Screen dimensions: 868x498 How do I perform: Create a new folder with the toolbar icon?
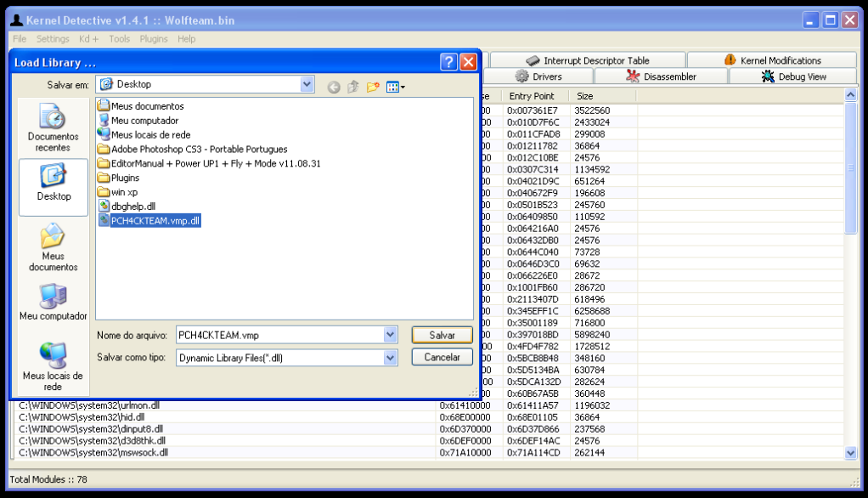click(373, 87)
